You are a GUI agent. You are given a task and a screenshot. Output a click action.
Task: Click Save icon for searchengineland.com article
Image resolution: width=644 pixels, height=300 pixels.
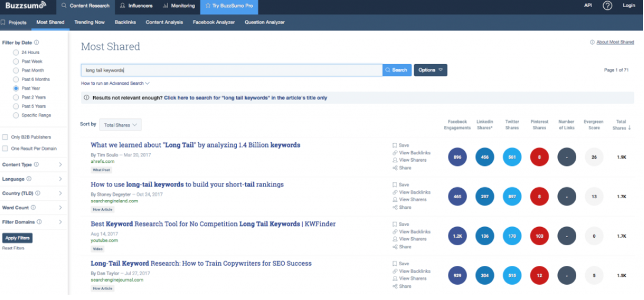395,185
